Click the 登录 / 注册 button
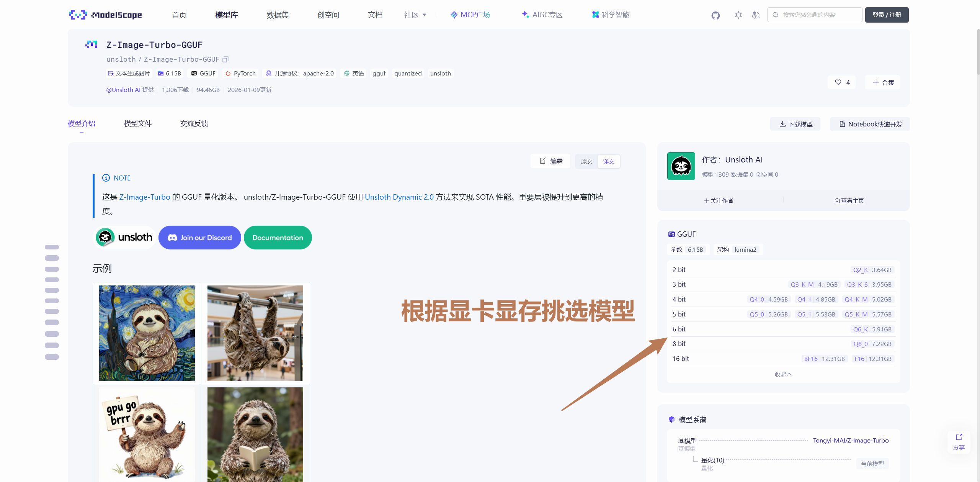This screenshot has height=482, width=980. 887,15
